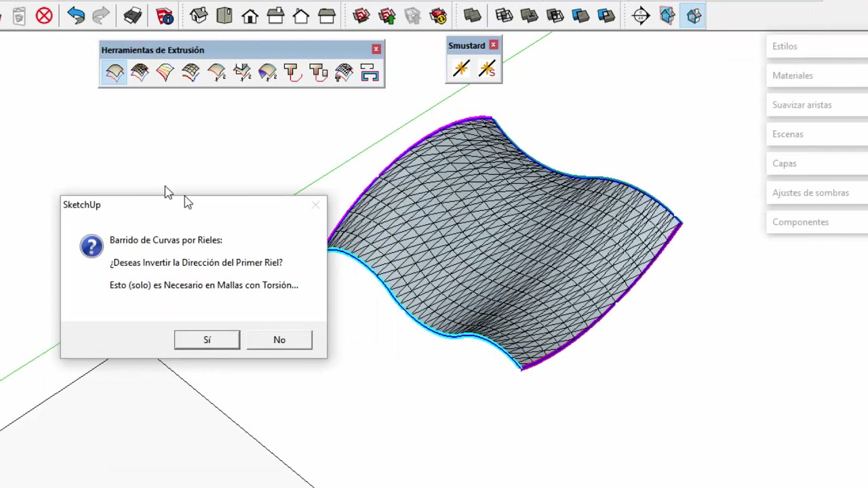Click the SketchUp dialog title bar
This screenshot has width=868, height=488.
pyautogui.click(x=193, y=205)
